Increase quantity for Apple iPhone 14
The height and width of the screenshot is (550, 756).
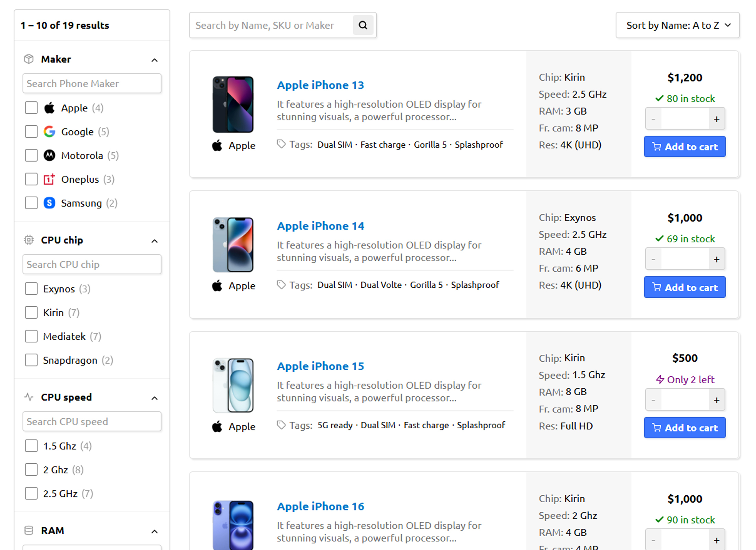point(716,260)
